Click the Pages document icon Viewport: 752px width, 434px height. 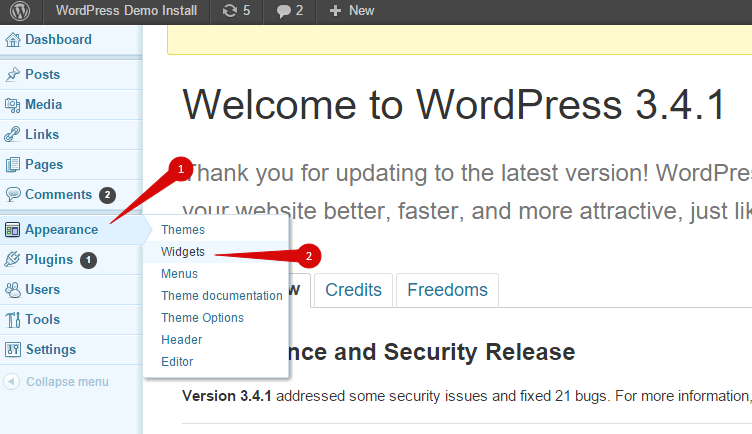pyautogui.click(x=13, y=164)
